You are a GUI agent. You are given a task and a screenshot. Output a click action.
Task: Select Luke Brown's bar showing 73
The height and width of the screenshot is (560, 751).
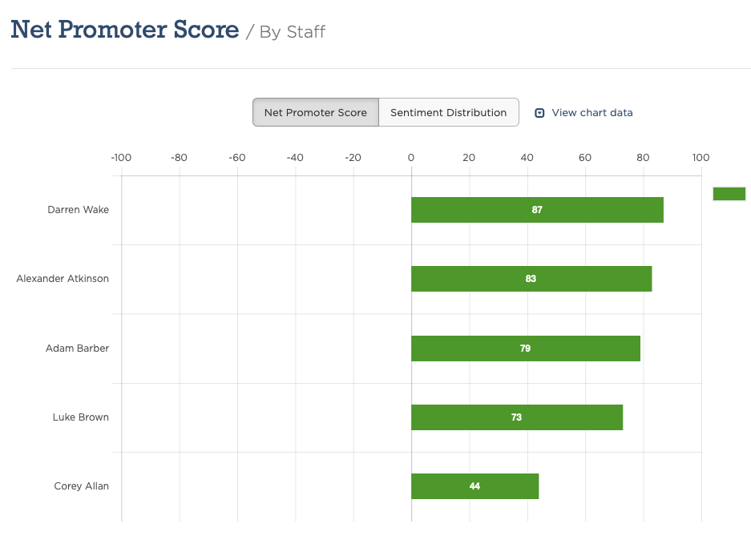(516, 417)
